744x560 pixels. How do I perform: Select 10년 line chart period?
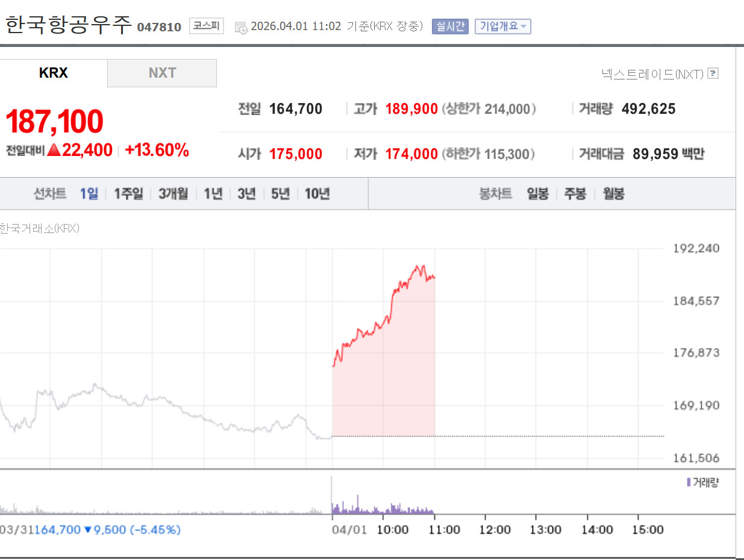(x=317, y=194)
